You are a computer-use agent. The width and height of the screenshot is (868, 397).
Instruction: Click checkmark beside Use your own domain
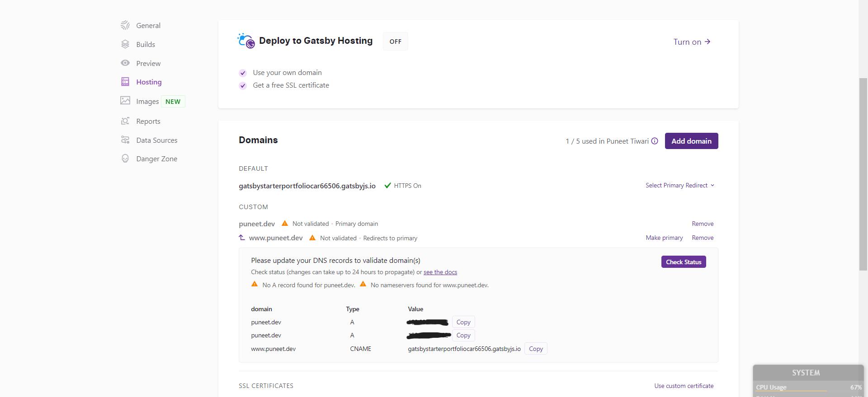(x=243, y=73)
